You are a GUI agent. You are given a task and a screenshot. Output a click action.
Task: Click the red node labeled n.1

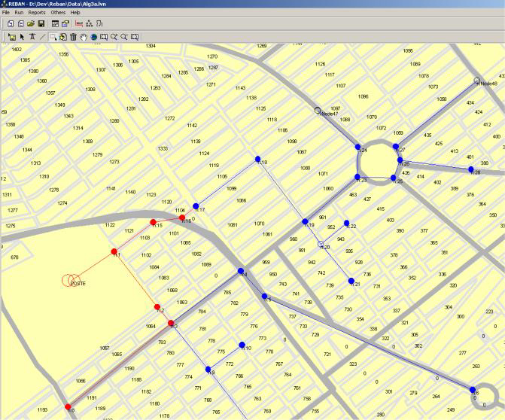click(114, 251)
